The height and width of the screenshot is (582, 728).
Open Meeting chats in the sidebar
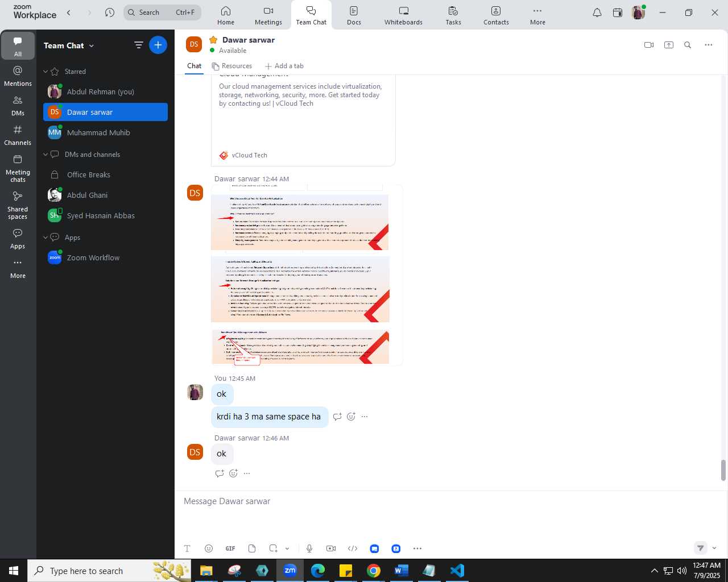(18, 169)
